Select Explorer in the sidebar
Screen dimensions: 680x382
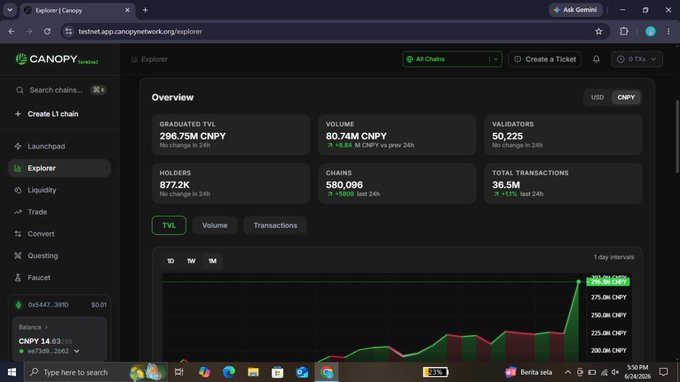click(59, 168)
